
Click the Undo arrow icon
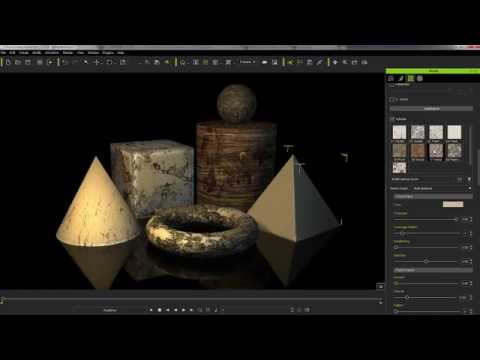pos(65,62)
